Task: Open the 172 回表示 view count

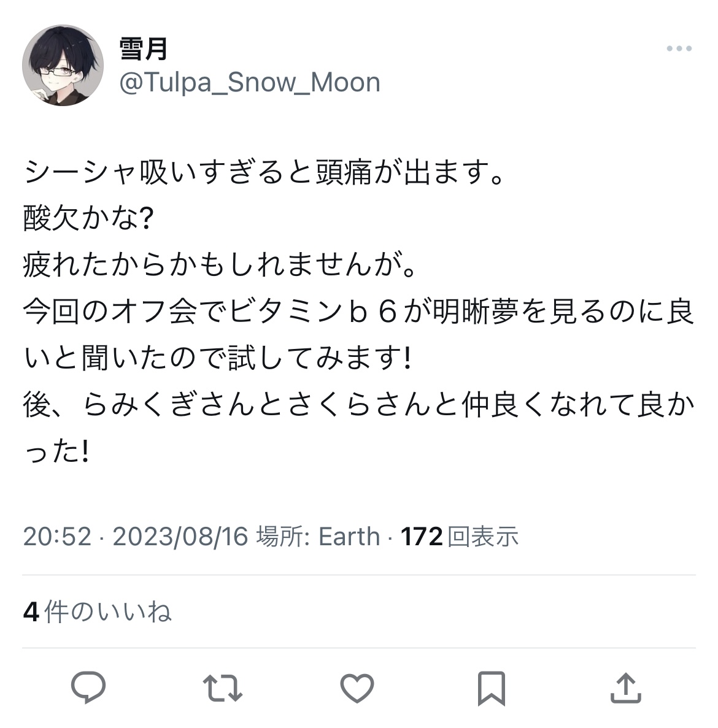Action: [459, 537]
